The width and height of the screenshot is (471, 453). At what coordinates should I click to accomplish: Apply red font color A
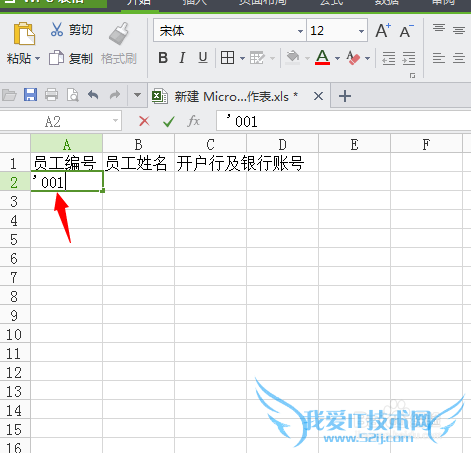(x=322, y=57)
